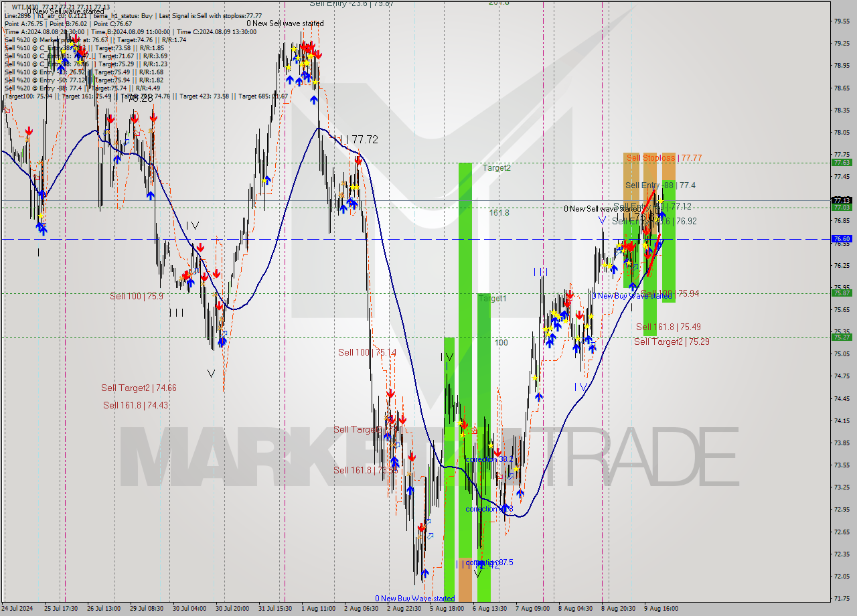The image size is (857, 616).
Task: Click the '5 Aug 18:00' time label
Action: click(447, 609)
